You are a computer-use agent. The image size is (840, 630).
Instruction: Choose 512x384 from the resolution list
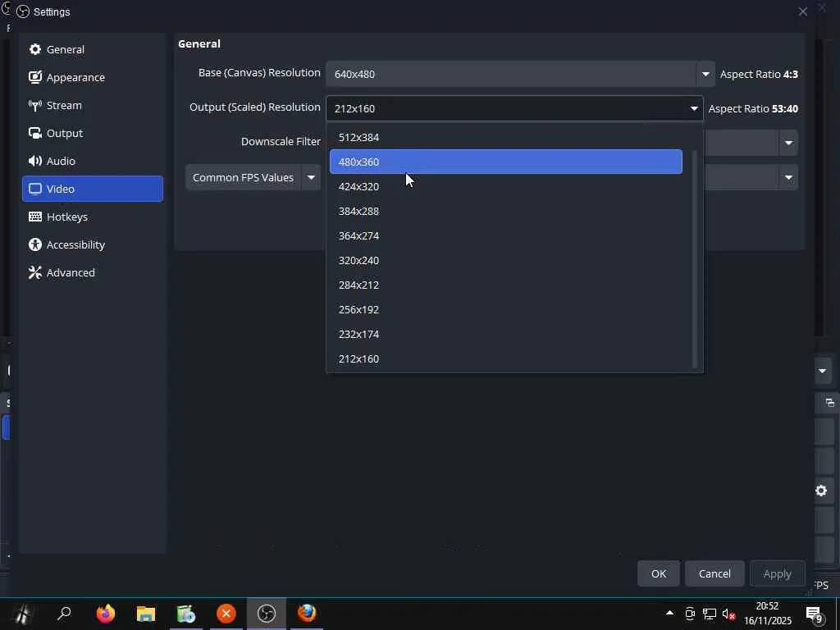coord(505,137)
